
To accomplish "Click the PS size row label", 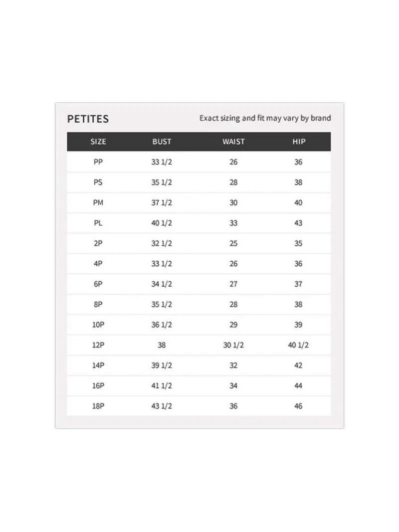I will [98, 182].
